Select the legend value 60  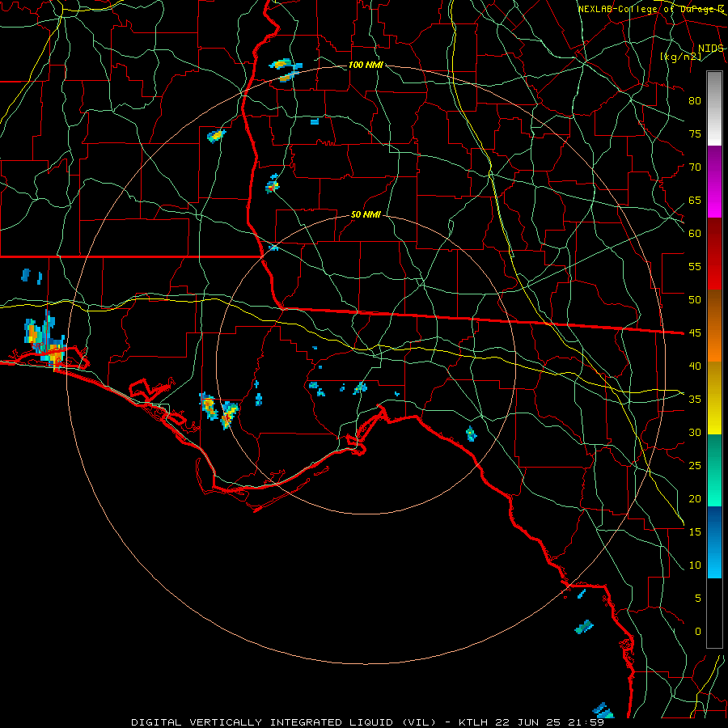[x=695, y=234]
